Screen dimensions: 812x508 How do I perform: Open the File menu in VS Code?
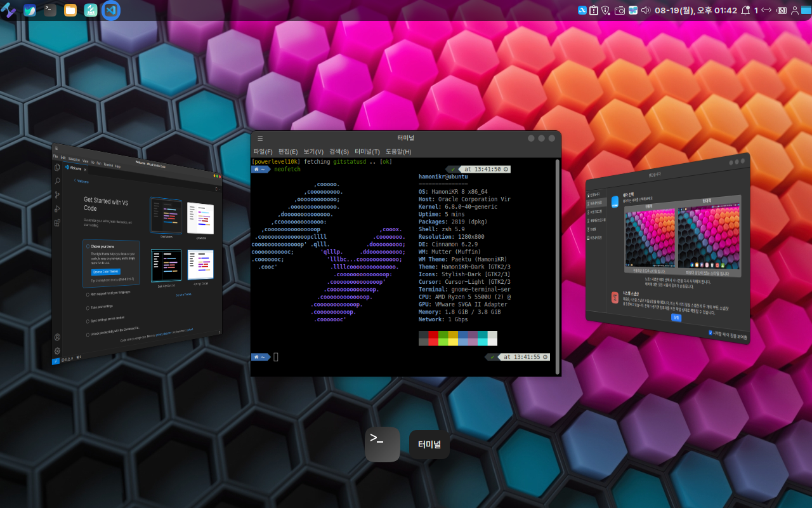click(x=55, y=156)
